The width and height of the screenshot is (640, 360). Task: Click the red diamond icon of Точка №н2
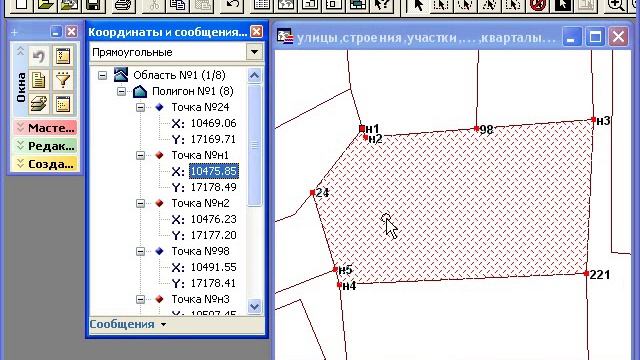tap(159, 203)
